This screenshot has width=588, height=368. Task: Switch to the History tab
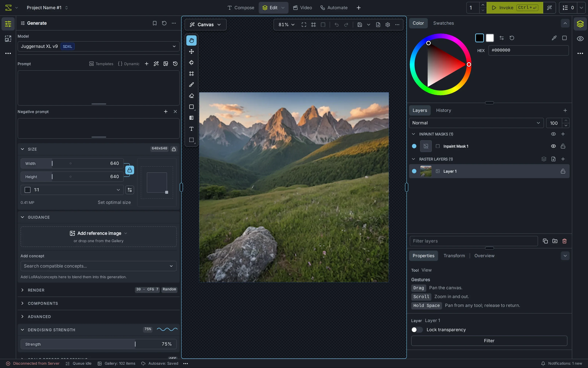point(443,110)
